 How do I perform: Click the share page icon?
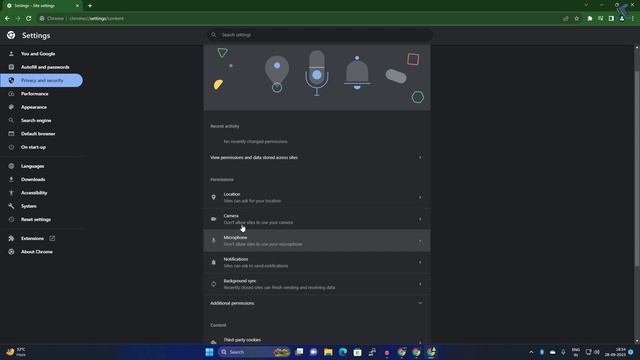tap(566, 18)
